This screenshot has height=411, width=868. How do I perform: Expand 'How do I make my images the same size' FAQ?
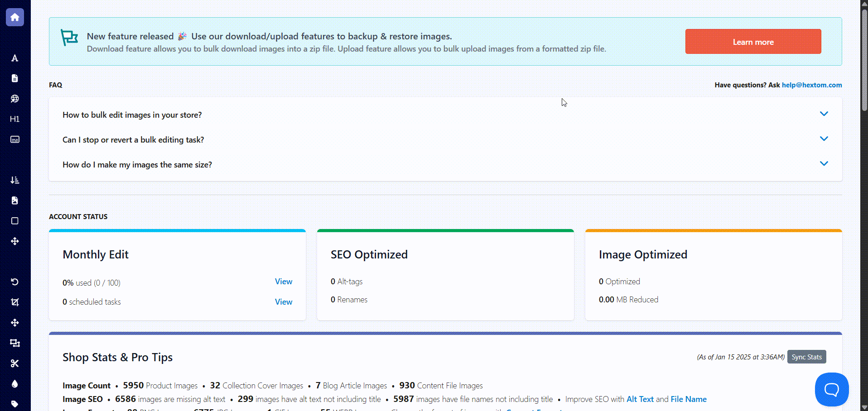point(445,165)
